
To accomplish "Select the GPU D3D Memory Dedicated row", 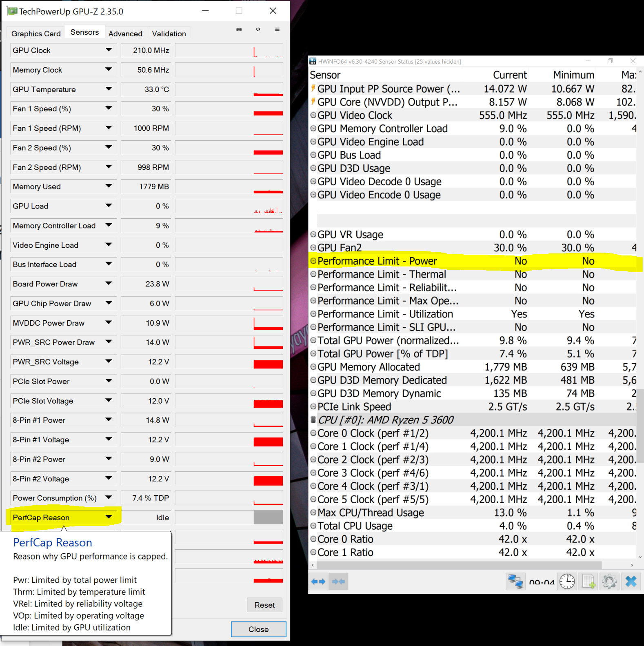I will (x=473, y=380).
